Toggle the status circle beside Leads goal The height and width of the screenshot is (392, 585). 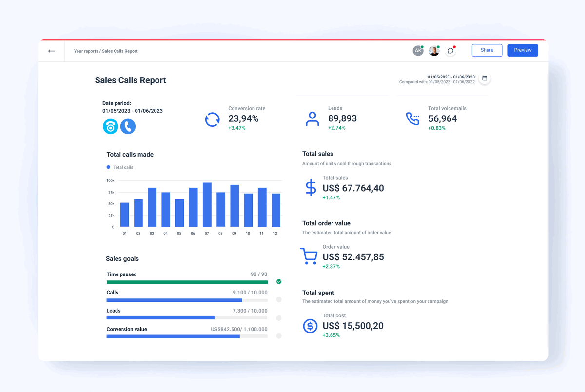pos(278,318)
